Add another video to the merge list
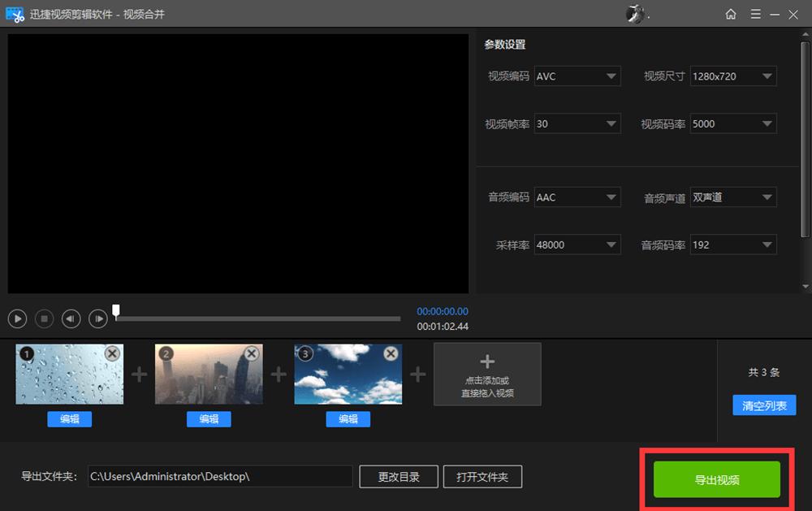The image size is (812, 511). (x=487, y=374)
